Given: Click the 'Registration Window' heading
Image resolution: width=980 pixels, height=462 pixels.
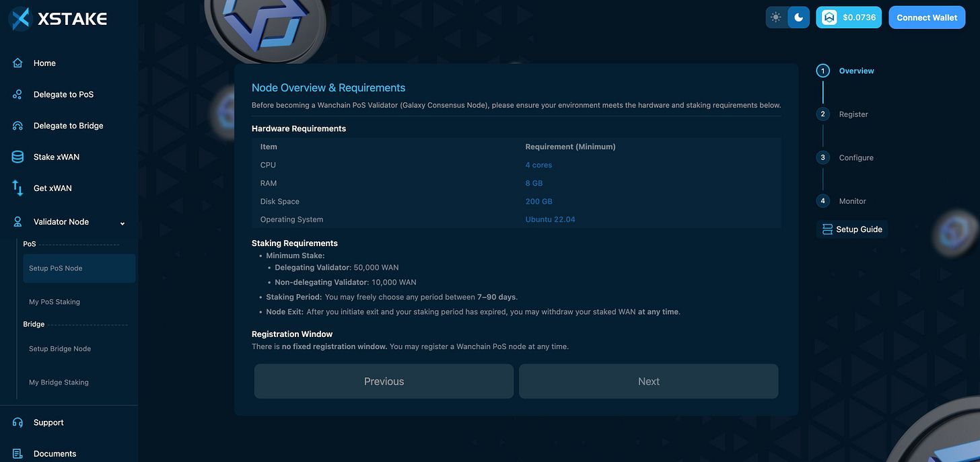Looking at the screenshot, I should [292, 334].
